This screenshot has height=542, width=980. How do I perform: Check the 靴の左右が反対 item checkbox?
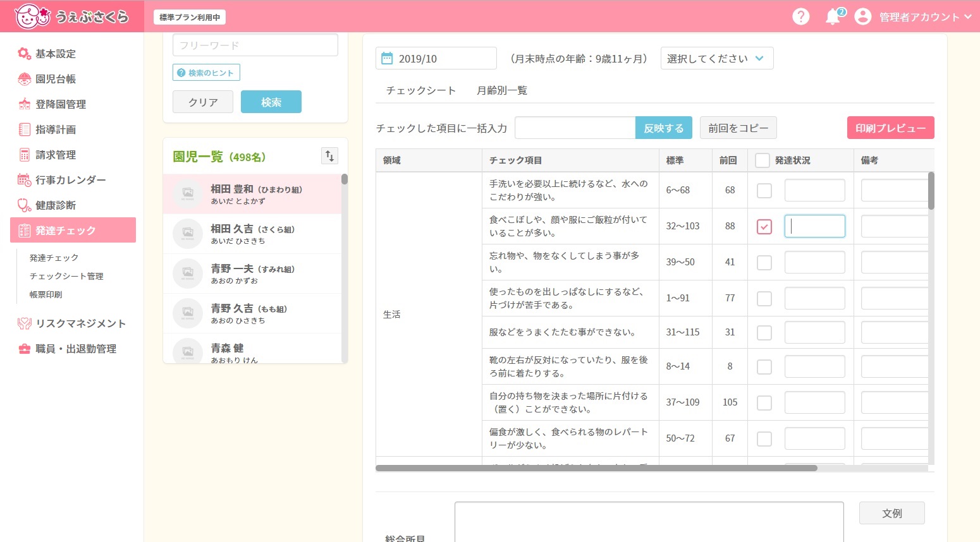click(x=764, y=366)
